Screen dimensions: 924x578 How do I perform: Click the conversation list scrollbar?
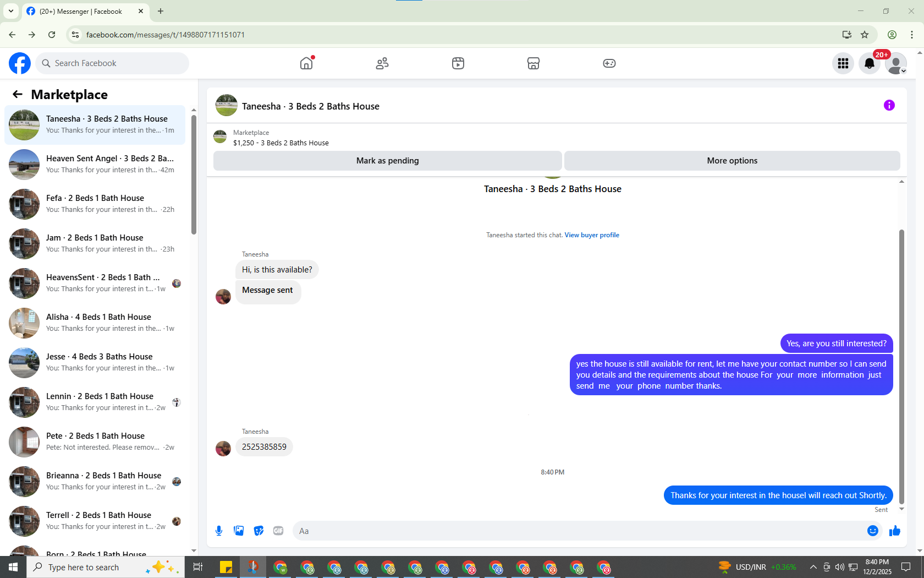(x=194, y=174)
